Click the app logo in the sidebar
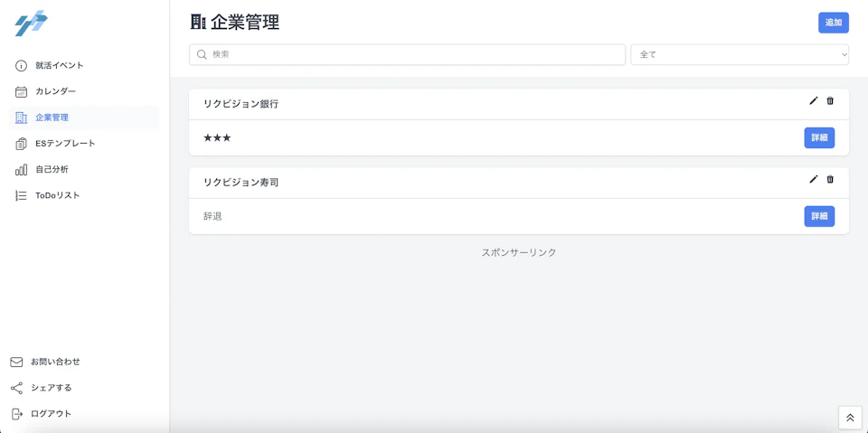 tap(31, 24)
